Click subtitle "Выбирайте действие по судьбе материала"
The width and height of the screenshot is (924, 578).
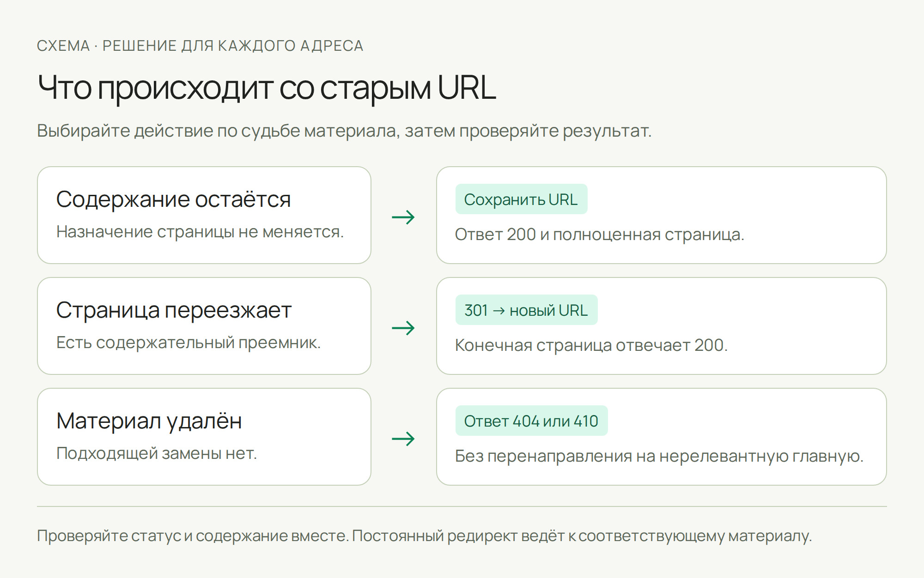218,131
